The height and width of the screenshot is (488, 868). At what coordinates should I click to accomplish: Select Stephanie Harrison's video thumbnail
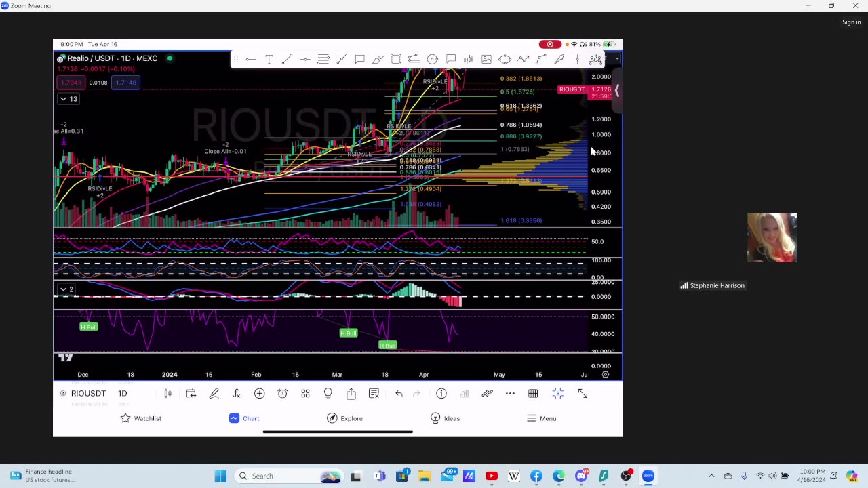pyautogui.click(x=772, y=238)
